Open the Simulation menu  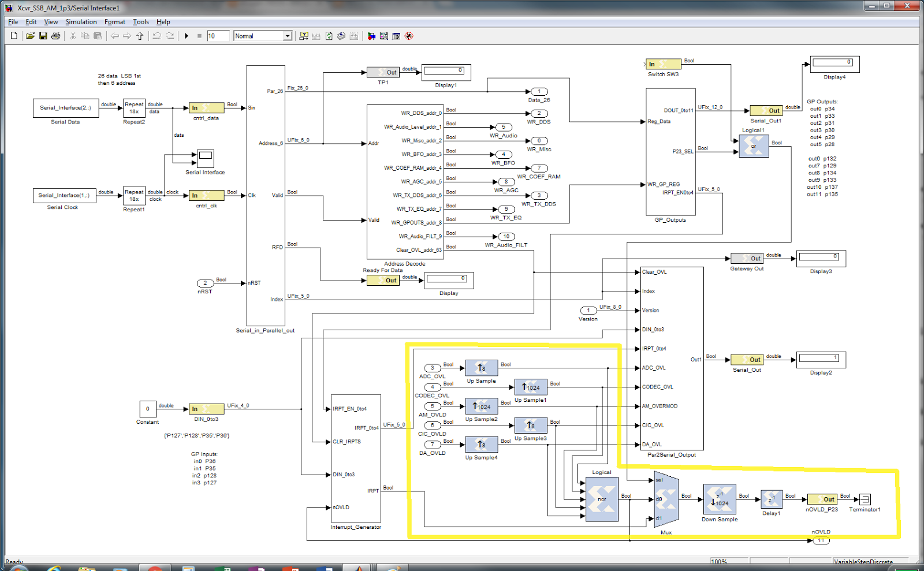pos(81,22)
